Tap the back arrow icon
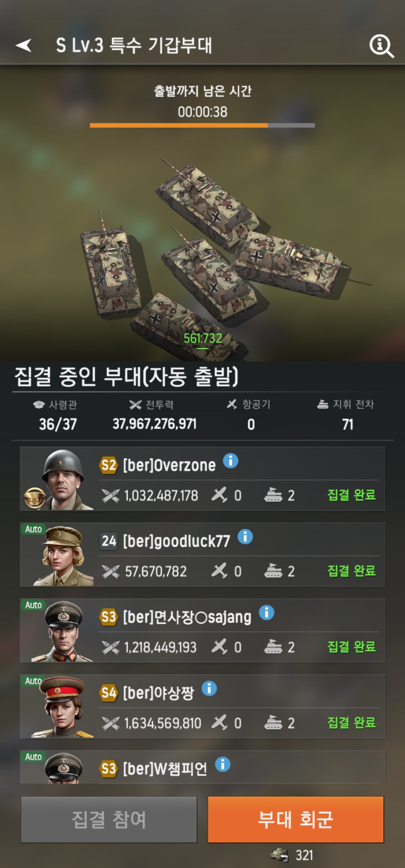 pyautogui.click(x=24, y=45)
